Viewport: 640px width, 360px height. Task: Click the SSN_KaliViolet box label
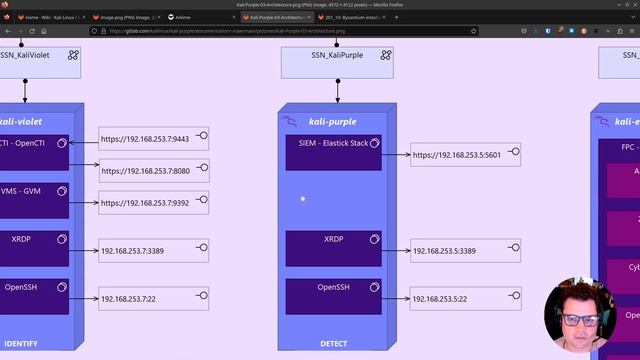coord(25,55)
